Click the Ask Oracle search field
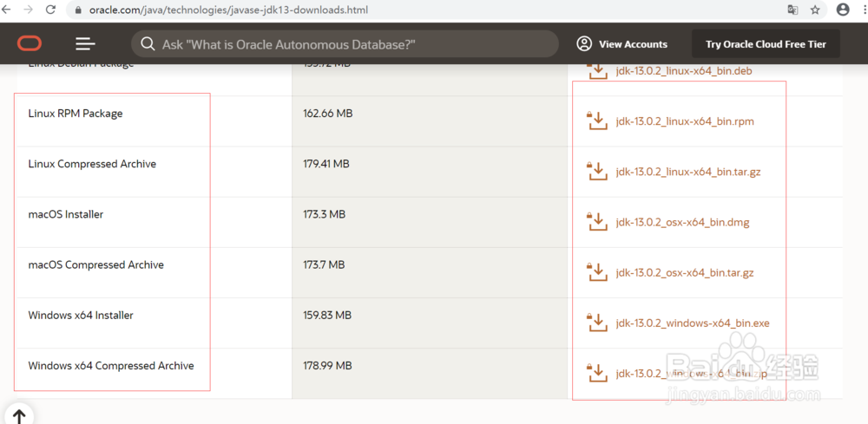Viewport: 868px width, 424px height. [x=345, y=43]
